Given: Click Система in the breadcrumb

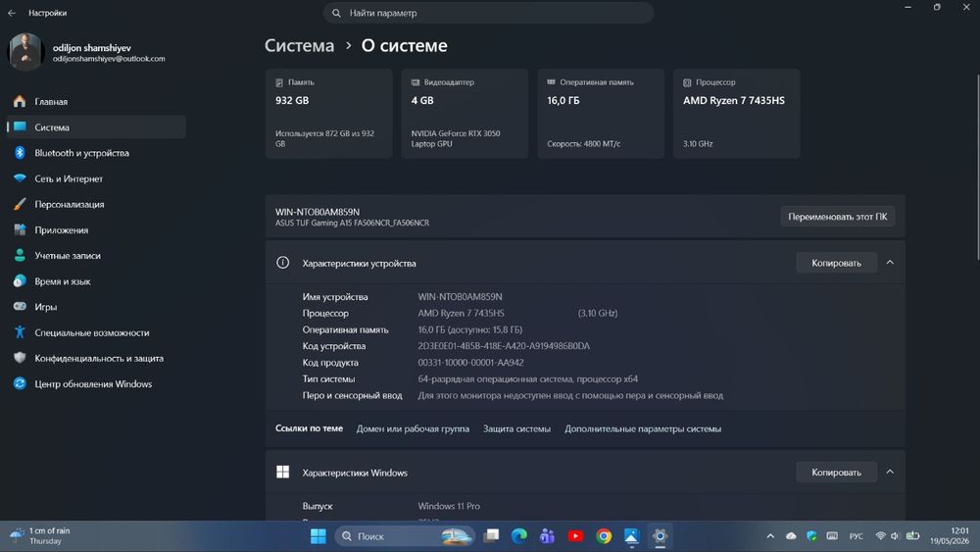Looking at the screenshot, I should pos(299,46).
